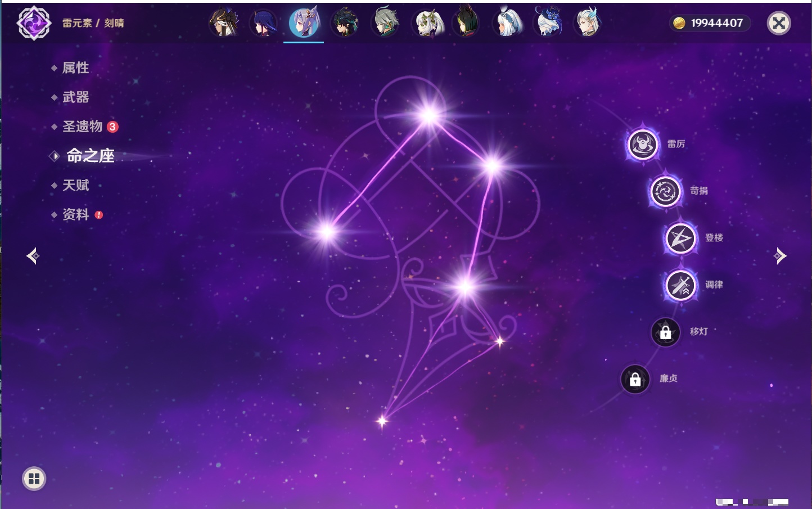Switch to the purple-braided character portrait
The height and width of the screenshot is (509, 812).
pyautogui.click(x=263, y=23)
